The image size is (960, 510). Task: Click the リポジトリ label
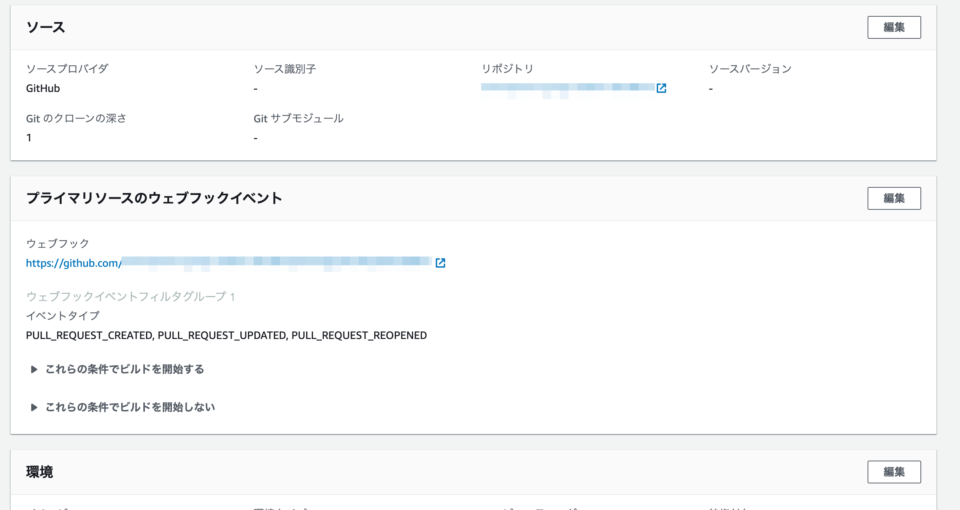(x=508, y=69)
